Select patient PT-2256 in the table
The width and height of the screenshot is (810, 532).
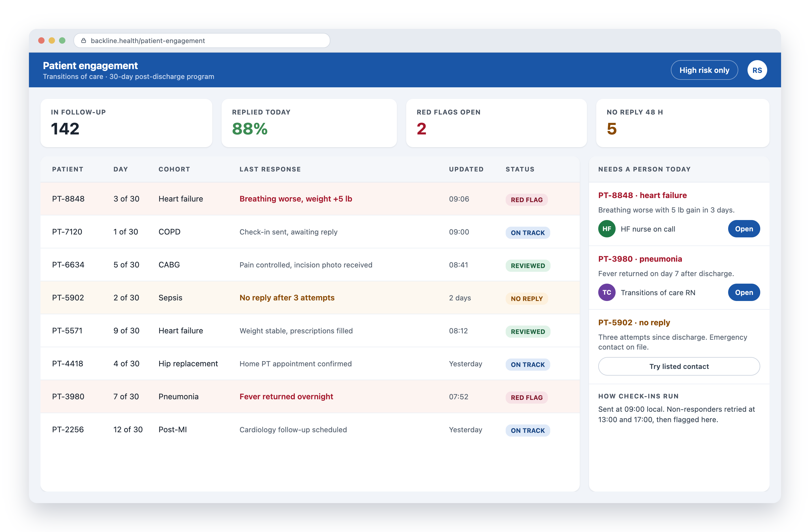tap(310, 430)
